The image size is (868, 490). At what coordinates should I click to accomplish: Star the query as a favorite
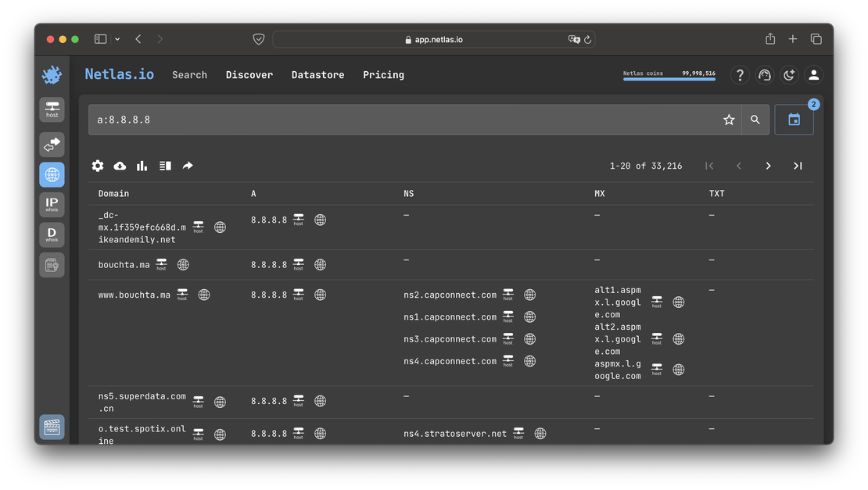point(729,120)
